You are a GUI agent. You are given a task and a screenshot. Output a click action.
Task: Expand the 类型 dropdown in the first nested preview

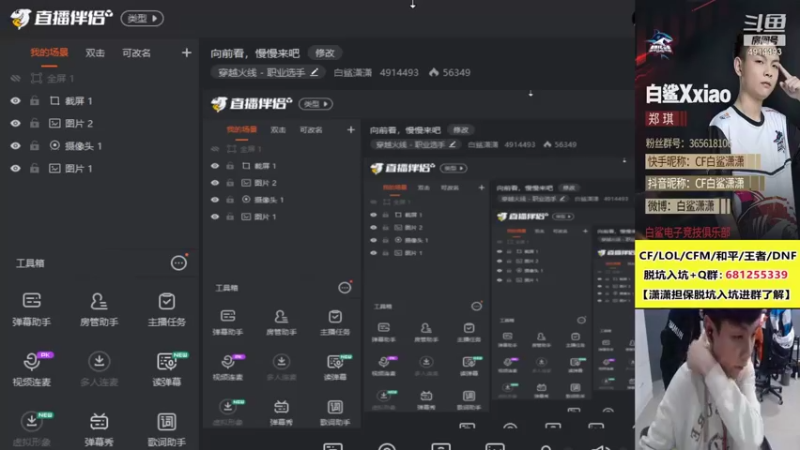[x=316, y=104]
